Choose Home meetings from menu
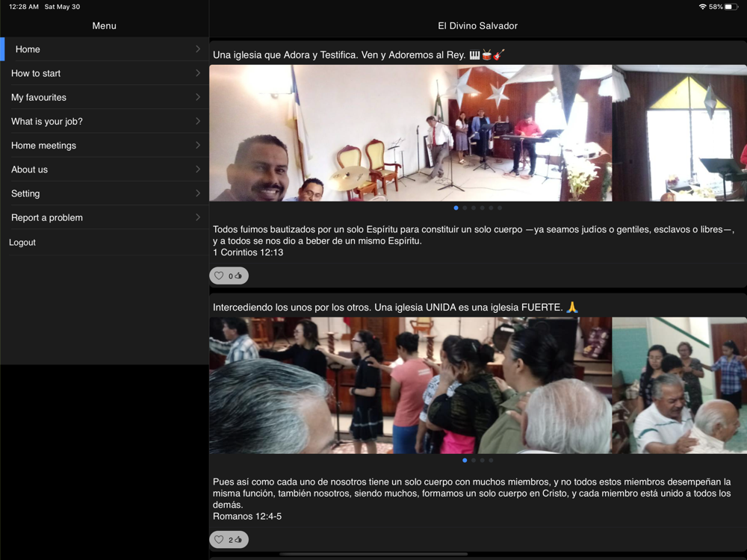Screen dimensions: 747x560 [105, 146]
